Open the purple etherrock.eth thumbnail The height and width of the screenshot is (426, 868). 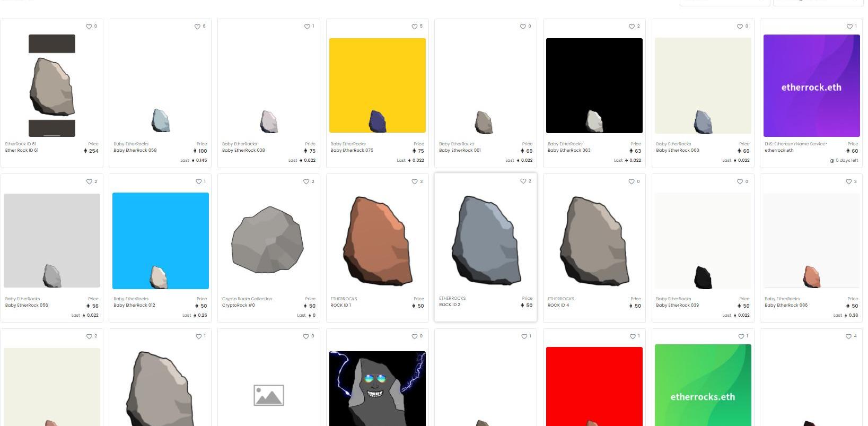click(x=811, y=86)
